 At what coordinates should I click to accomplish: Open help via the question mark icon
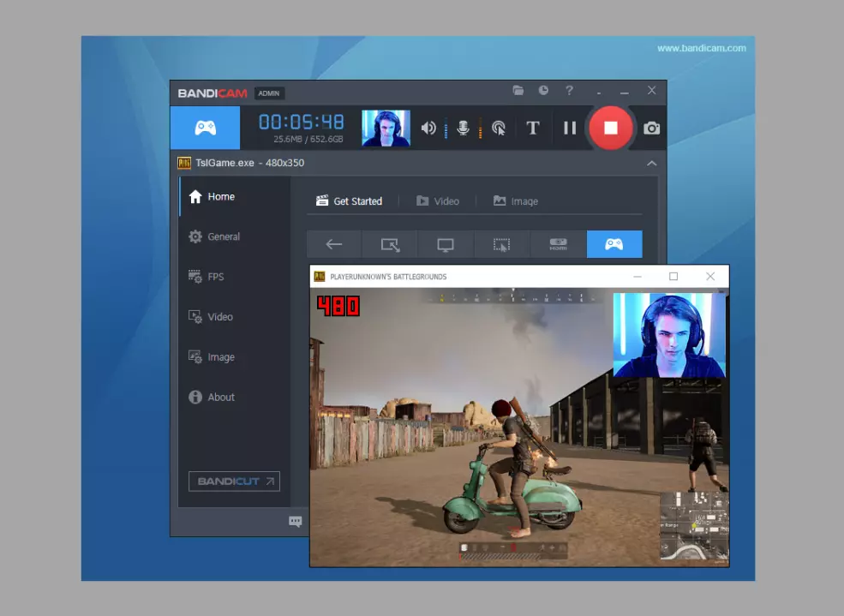pos(569,90)
